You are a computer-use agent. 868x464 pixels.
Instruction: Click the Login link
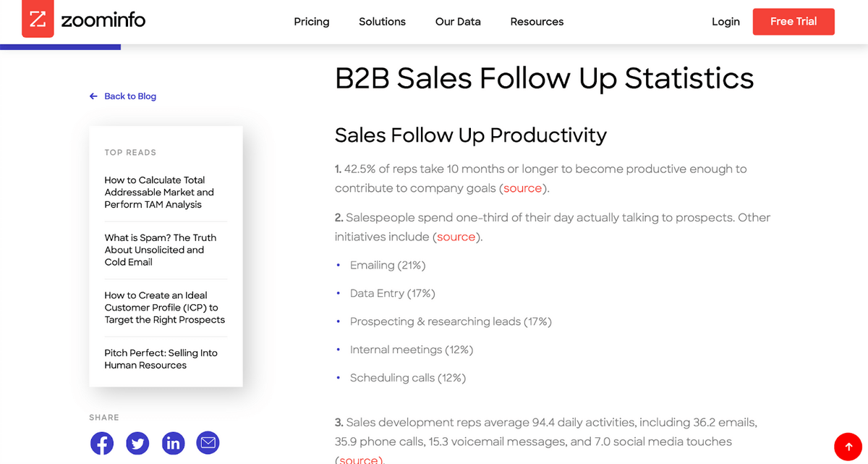(726, 22)
